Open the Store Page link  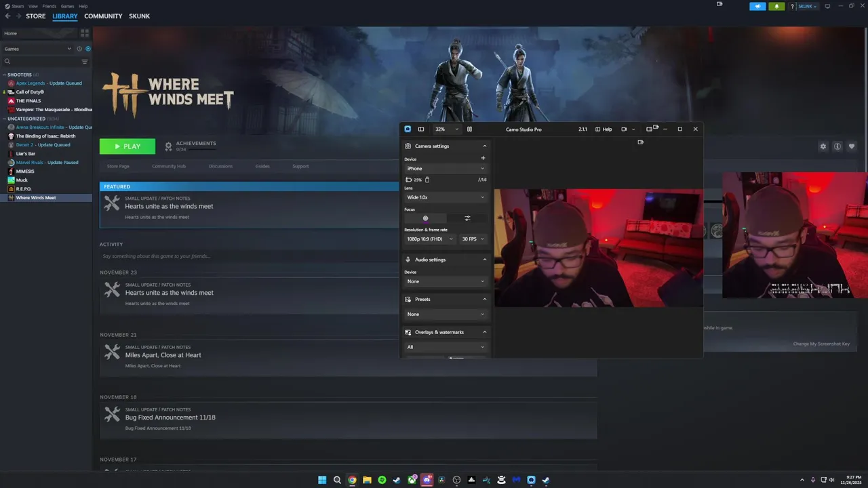tap(118, 166)
